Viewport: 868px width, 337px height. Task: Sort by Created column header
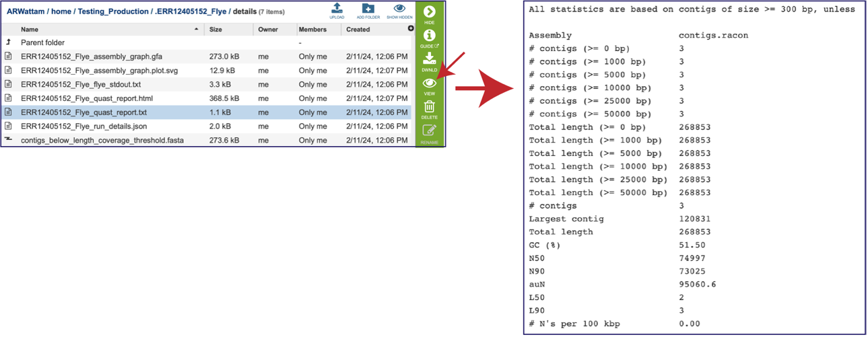click(x=358, y=30)
